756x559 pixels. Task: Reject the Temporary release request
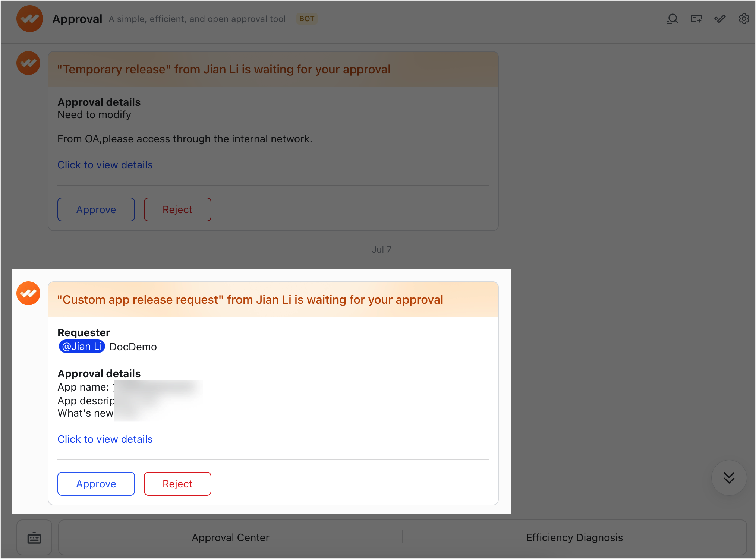pos(177,209)
